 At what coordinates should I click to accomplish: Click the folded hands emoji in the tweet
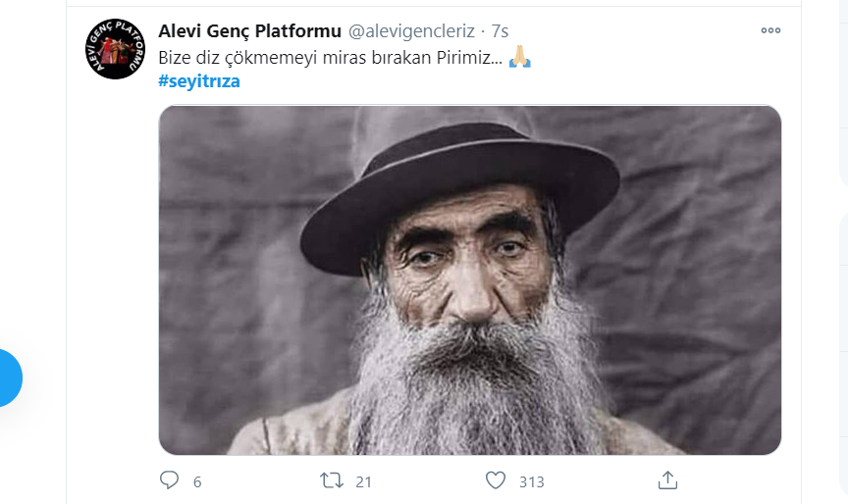(x=520, y=59)
